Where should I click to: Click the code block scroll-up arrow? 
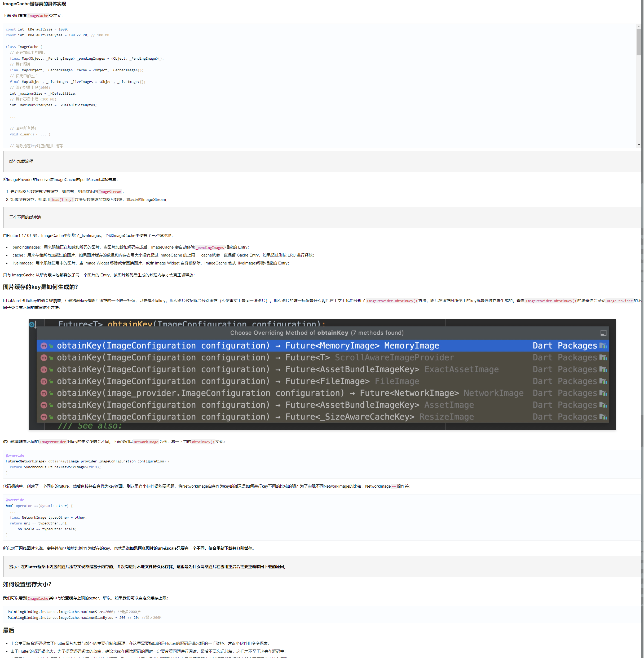[x=638, y=27]
